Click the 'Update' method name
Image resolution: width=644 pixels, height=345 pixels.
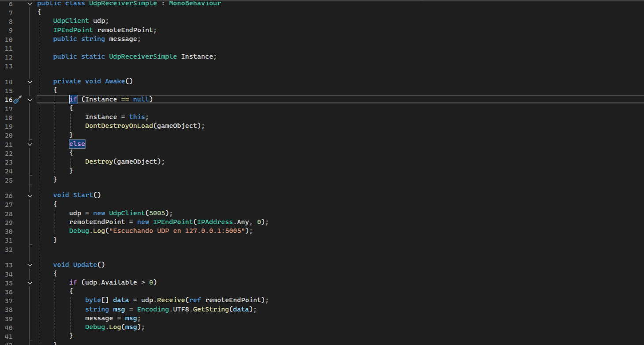click(85, 265)
